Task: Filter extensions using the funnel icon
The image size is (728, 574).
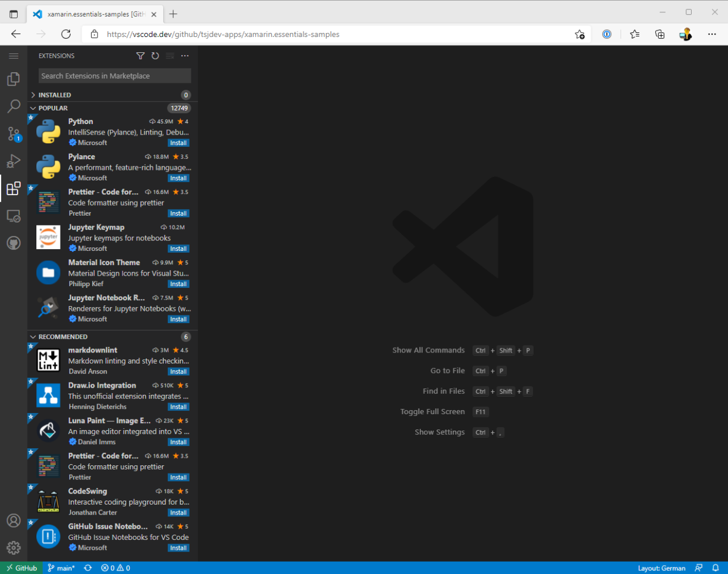Action: point(140,55)
